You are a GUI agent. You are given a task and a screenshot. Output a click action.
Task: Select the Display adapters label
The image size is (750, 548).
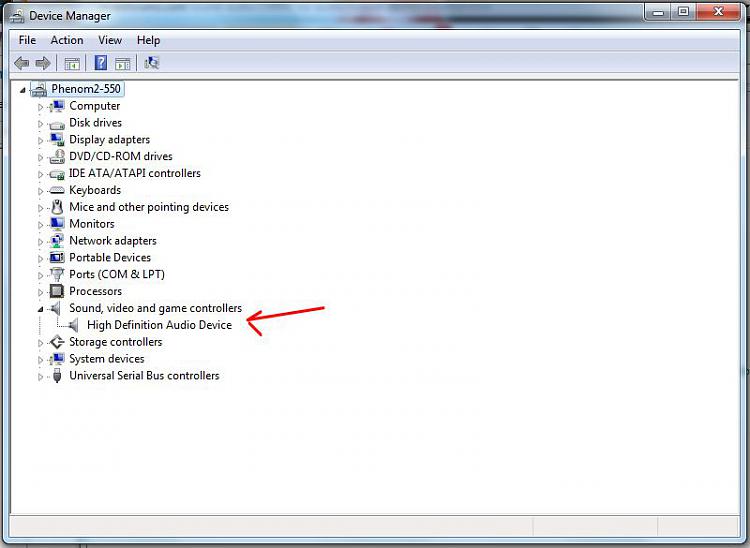(110, 140)
